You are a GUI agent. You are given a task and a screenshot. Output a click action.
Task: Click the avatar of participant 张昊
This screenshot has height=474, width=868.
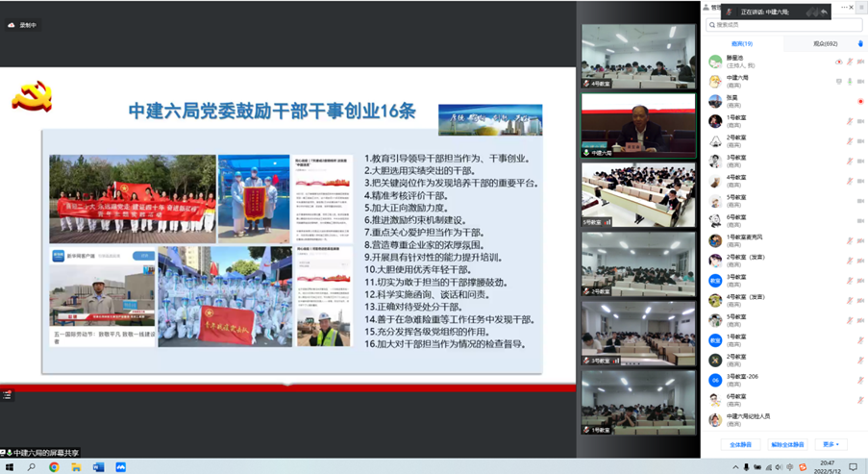click(x=715, y=101)
